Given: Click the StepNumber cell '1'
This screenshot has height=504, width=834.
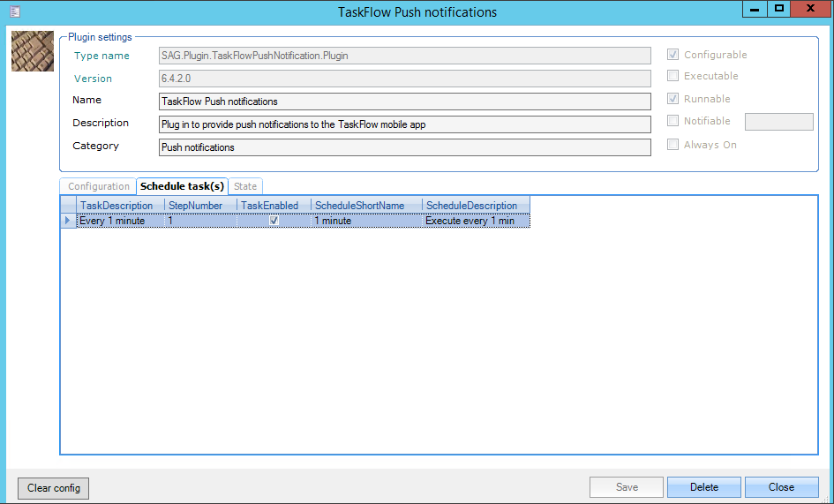Looking at the screenshot, I should click(201, 221).
